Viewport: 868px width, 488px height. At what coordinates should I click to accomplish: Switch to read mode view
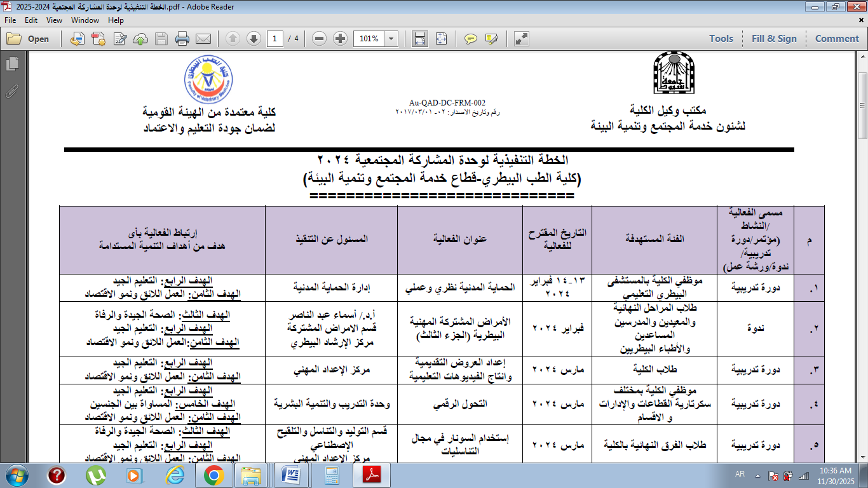[x=522, y=39]
